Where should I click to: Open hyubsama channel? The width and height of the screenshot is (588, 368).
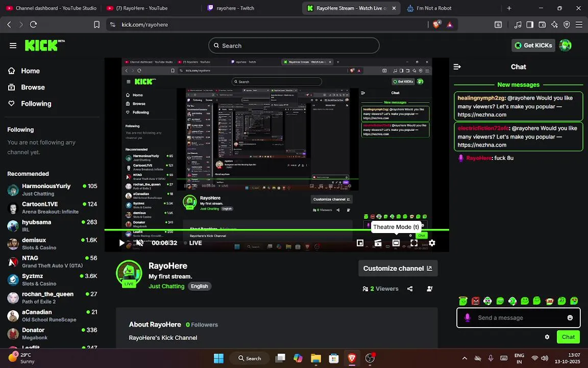tap(52, 226)
